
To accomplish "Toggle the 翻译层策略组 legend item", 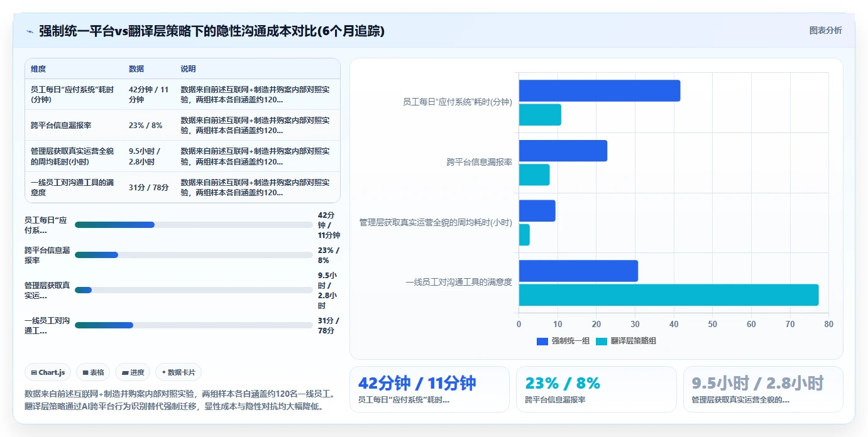I will point(626,341).
